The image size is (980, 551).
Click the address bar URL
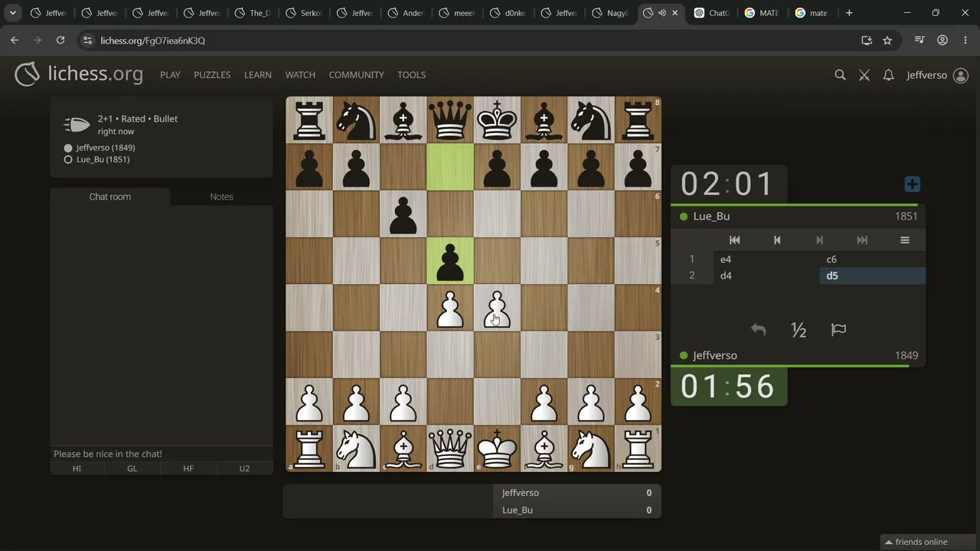[152, 41]
